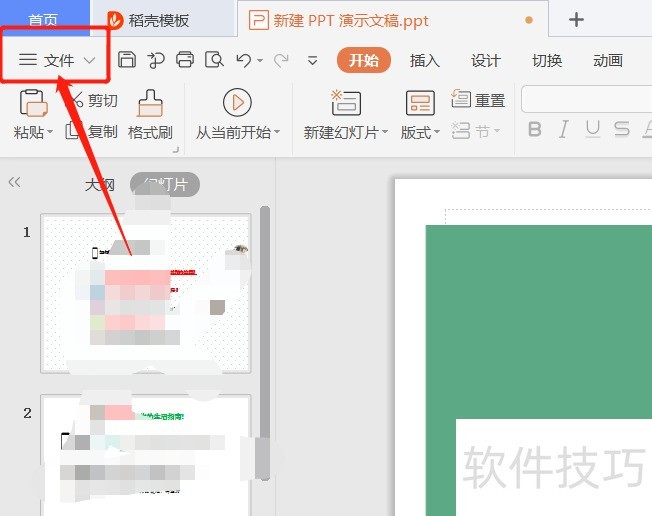The width and height of the screenshot is (652, 516).
Task: Select slide 1 thumbnail
Action: [146, 293]
